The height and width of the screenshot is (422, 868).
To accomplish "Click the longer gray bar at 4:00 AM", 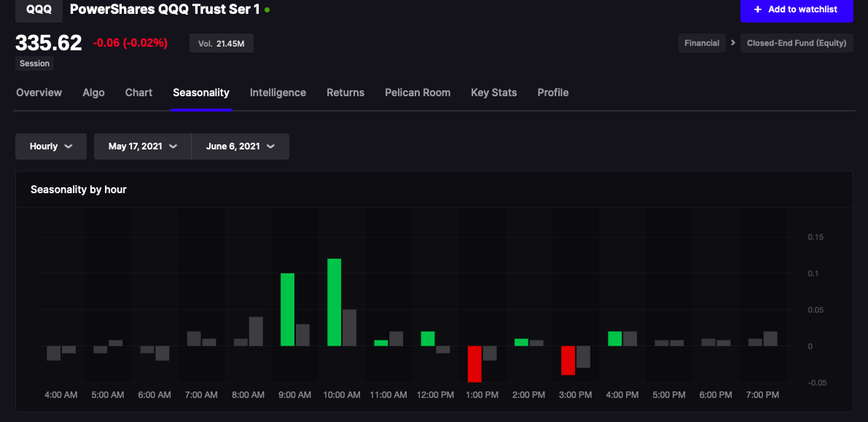I will pyautogui.click(x=54, y=353).
